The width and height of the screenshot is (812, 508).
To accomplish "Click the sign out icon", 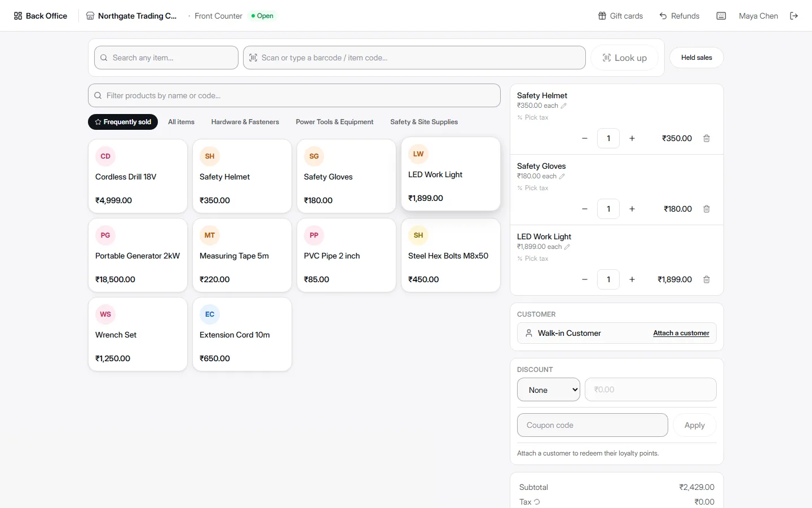I will pyautogui.click(x=794, y=16).
